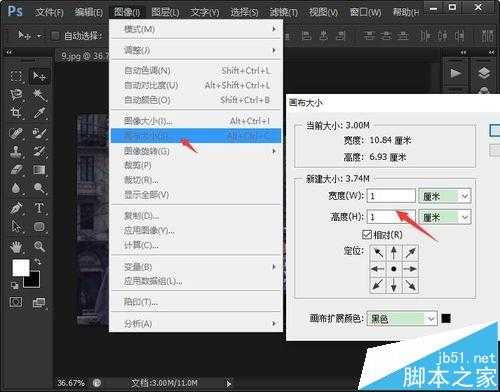Select the Magic Wand tool

click(x=39, y=95)
